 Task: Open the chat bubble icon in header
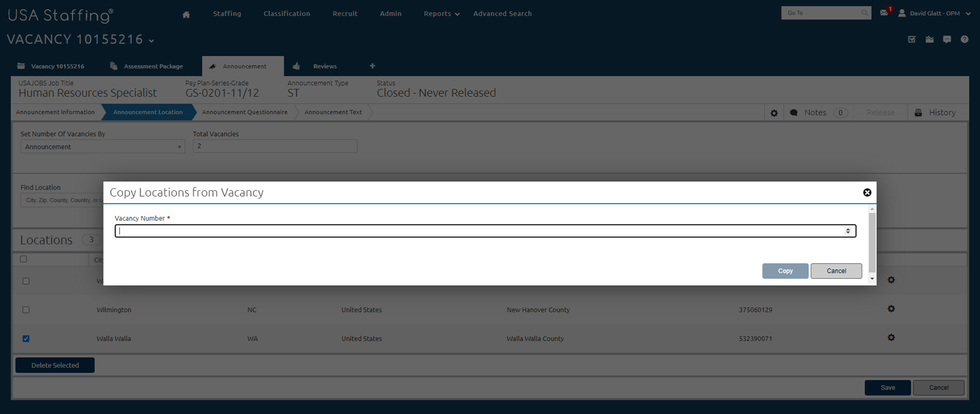pos(947,39)
